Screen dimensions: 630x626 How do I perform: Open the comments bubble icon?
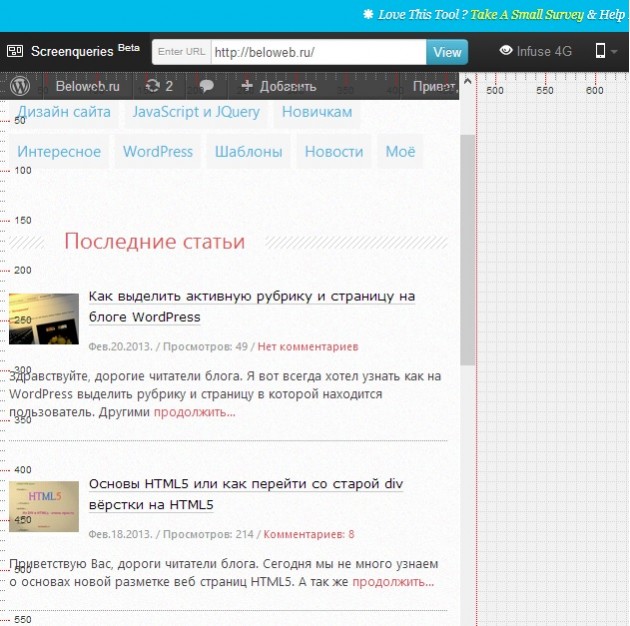(x=206, y=87)
